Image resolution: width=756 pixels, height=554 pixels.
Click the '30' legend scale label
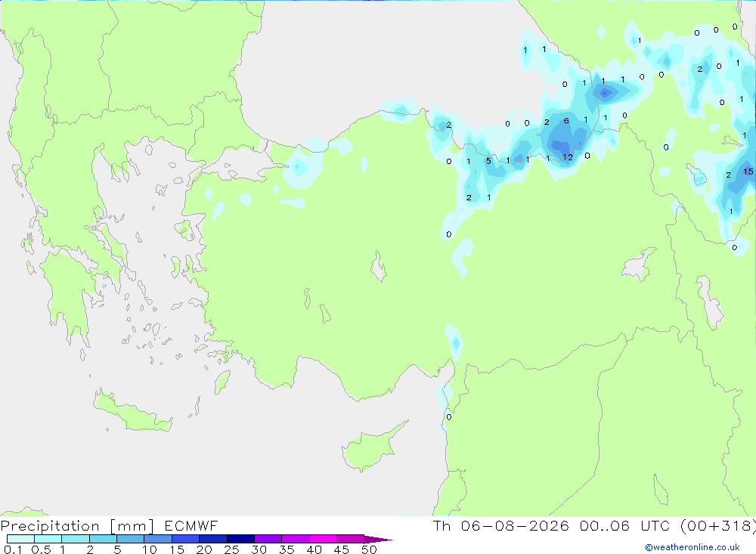pyautogui.click(x=259, y=549)
